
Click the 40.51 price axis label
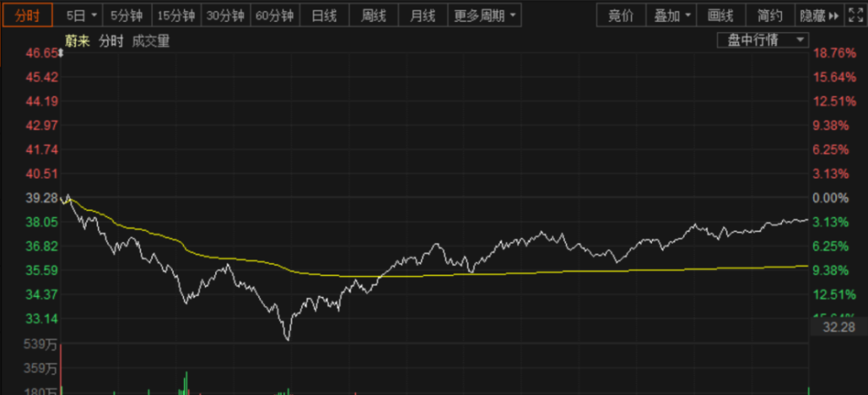[42, 174]
